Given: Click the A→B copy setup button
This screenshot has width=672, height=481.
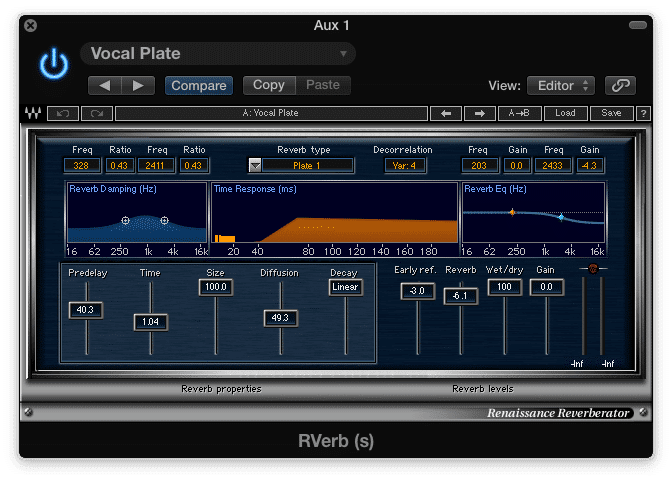Looking at the screenshot, I should coord(519,114).
